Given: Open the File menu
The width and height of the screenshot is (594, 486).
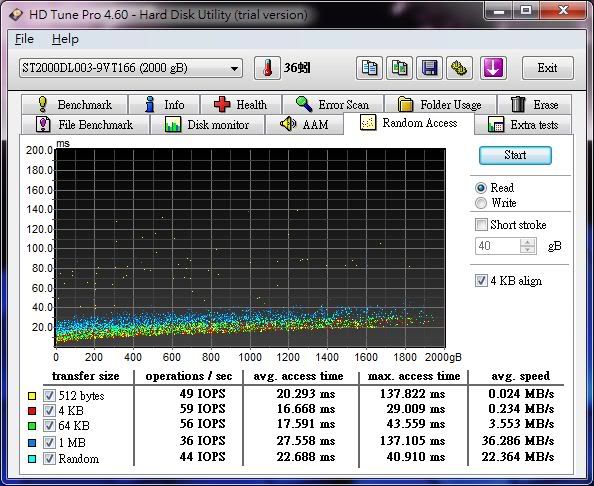Looking at the screenshot, I should (24, 39).
